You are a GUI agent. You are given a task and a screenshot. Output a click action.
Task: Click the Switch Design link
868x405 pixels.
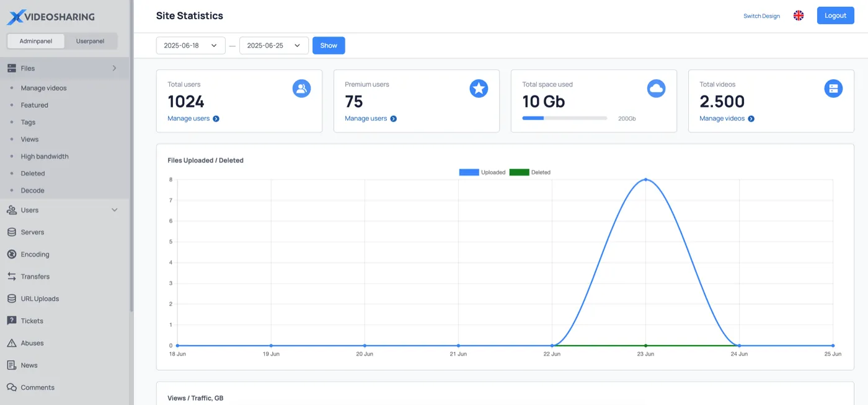[761, 16]
